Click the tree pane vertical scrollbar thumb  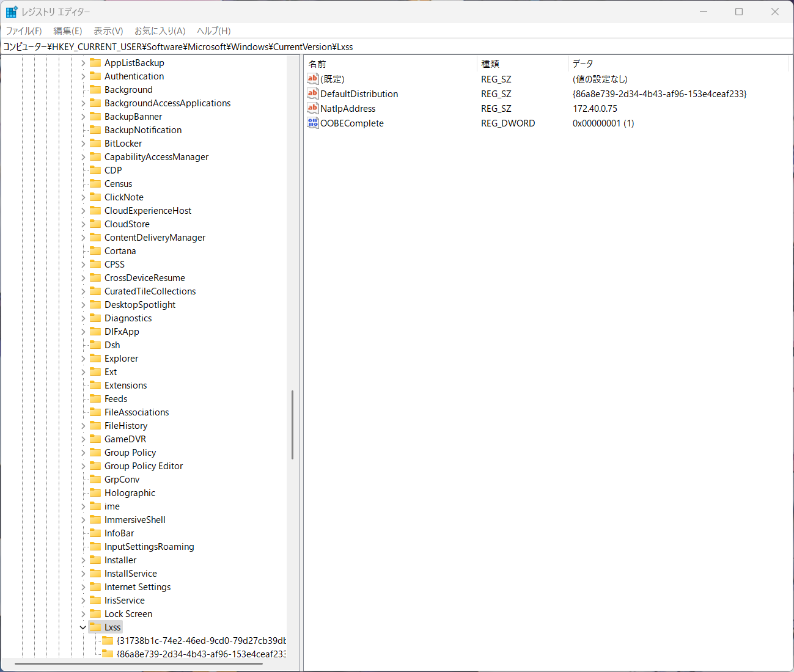click(292, 425)
